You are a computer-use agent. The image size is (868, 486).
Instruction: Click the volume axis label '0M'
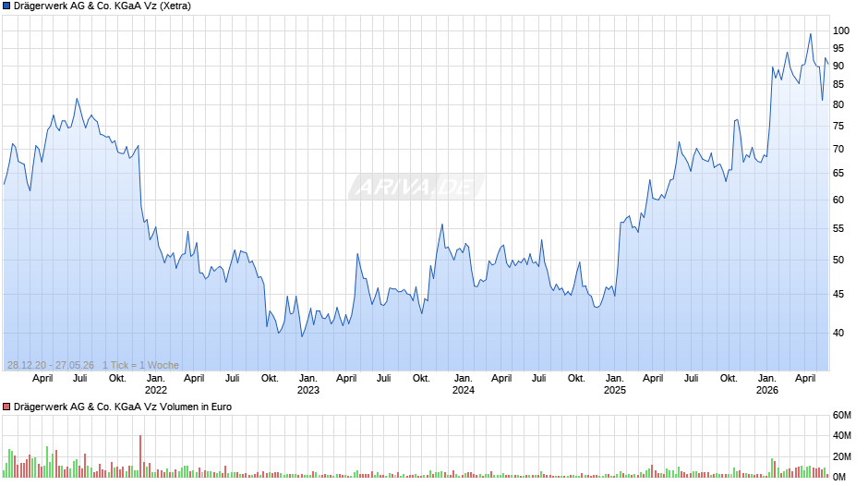[839, 477]
